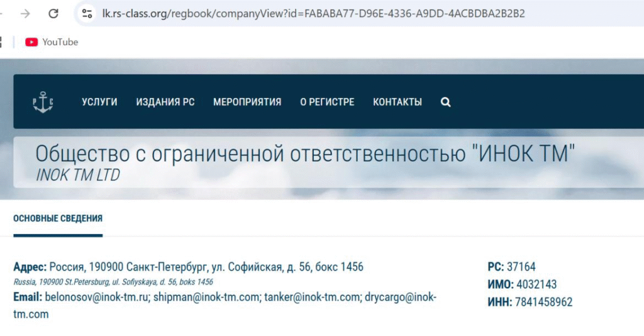Open the О РЕГИСТРЕ menu item
The height and width of the screenshot is (336, 644).
click(327, 103)
